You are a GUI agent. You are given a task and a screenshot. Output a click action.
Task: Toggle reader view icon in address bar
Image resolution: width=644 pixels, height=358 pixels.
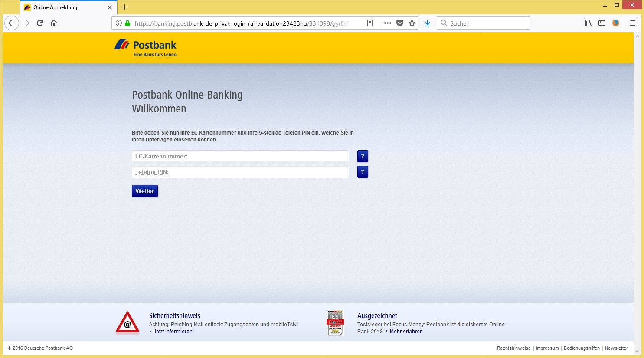pos(370,23)
